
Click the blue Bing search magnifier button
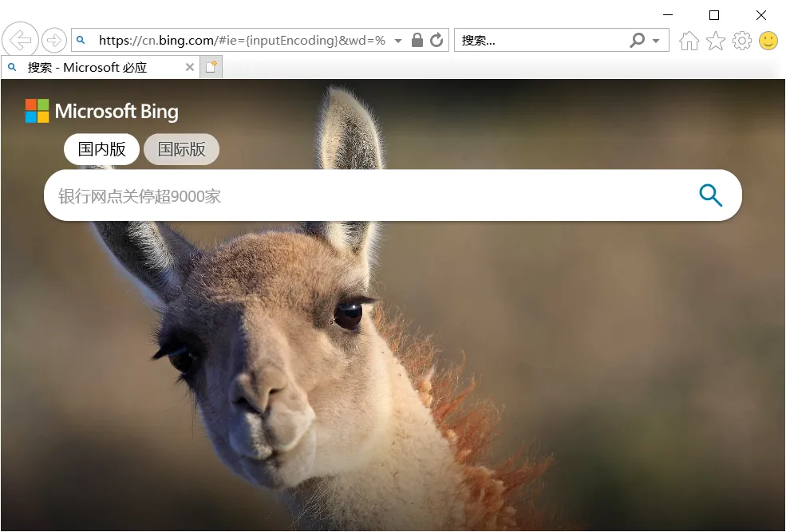pos(711,195)
